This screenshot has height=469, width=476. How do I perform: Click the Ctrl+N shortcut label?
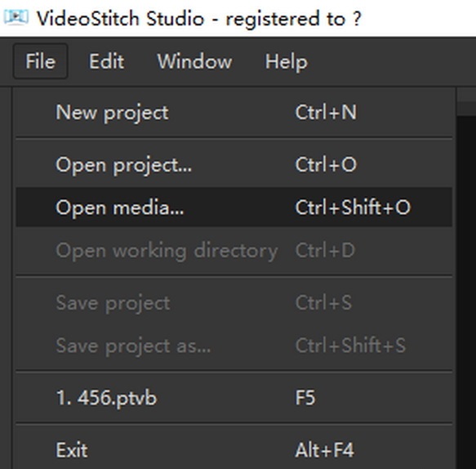click(326, 113)
